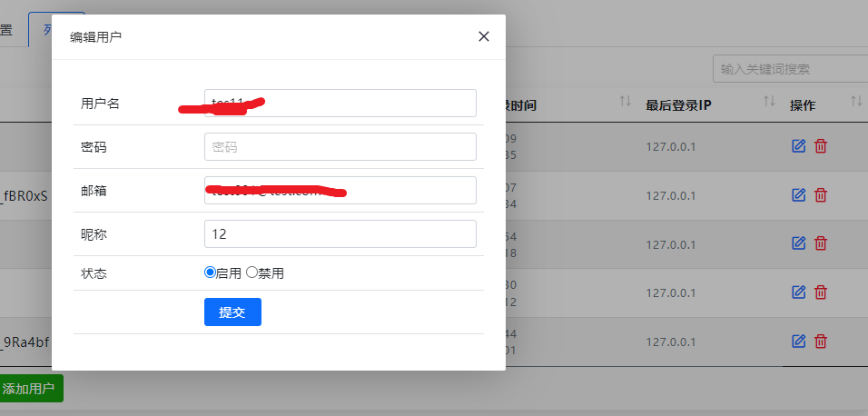868x416 pixels.
Task: Click the _fBR0xS username cell
Action: point(24,196)
